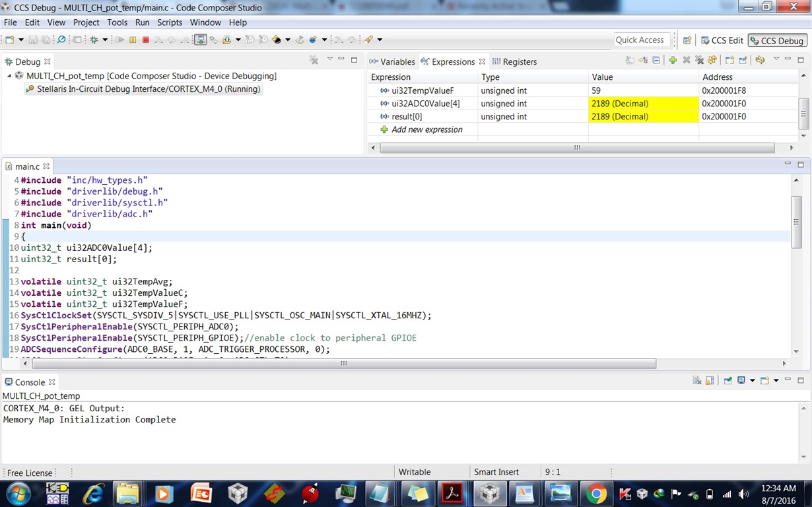
Task: Click the Clear Console icon
Action: tap(696, 381)
